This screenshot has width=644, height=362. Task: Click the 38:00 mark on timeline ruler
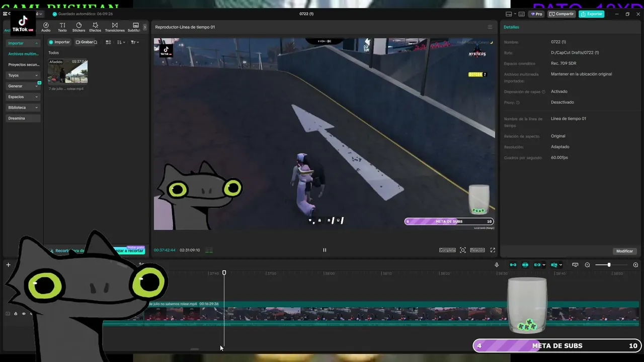point(330,274)
